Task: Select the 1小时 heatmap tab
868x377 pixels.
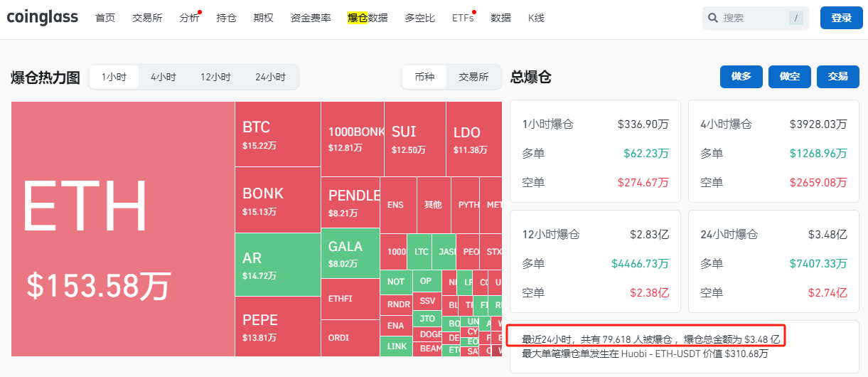Action: click(x=114, y=77)
